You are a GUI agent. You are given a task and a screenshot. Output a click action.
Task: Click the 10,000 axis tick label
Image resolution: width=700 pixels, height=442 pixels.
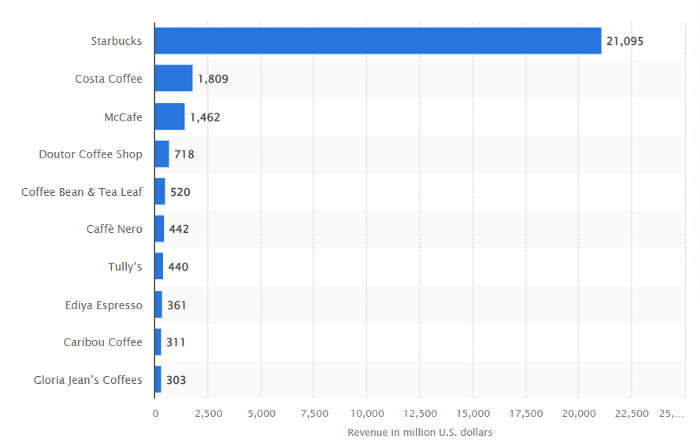pyautogui.click(x=367, y=414)
